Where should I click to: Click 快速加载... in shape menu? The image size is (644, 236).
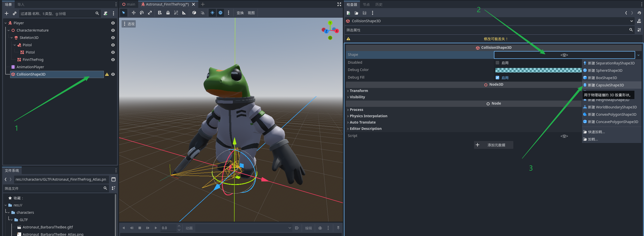(x=611, y=132)
